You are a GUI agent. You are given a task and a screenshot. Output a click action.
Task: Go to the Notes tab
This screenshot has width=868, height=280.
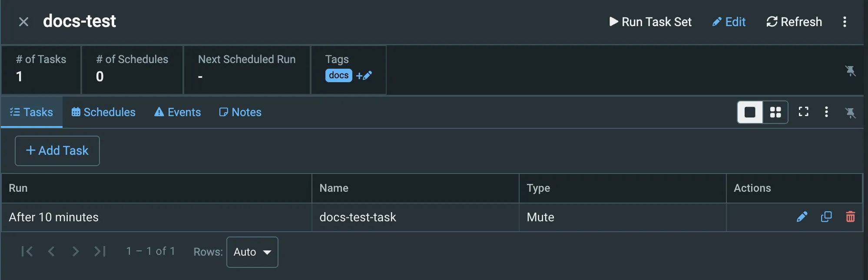click(x=240, y=112)
